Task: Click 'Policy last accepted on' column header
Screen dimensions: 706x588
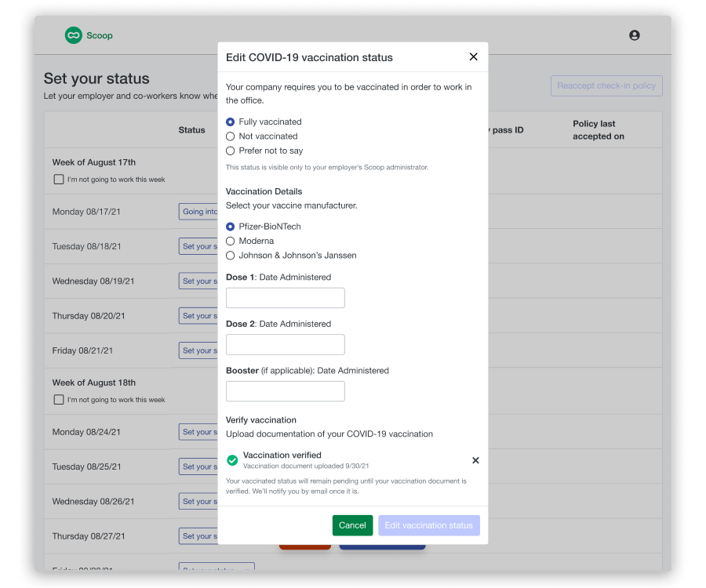Action: 599,130
